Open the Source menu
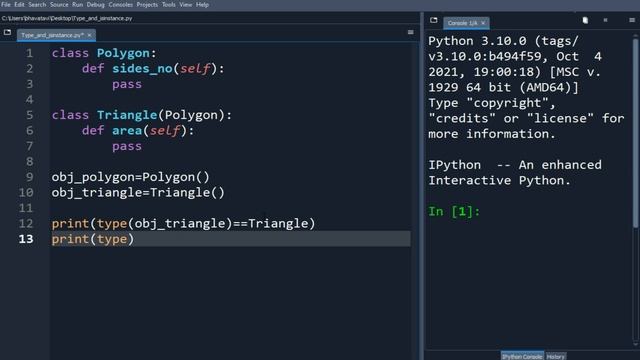Screen dimensions: 640x360 (x=59, y=5)
